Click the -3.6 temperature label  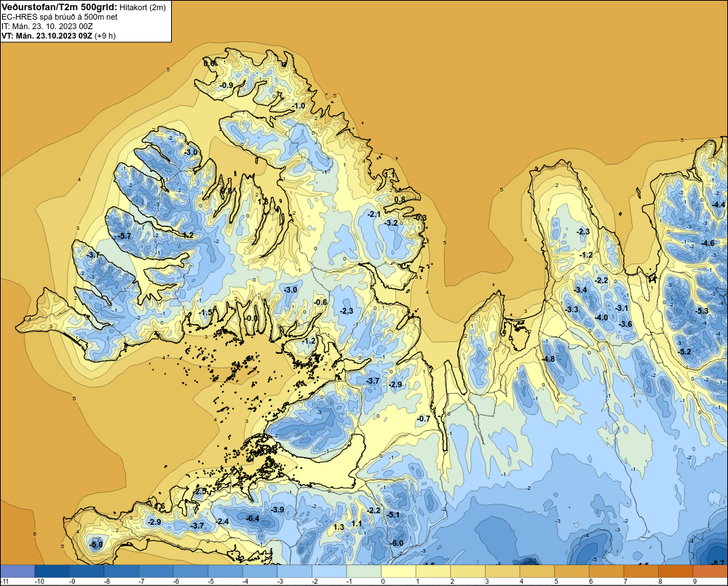click(x=626, y=324)
